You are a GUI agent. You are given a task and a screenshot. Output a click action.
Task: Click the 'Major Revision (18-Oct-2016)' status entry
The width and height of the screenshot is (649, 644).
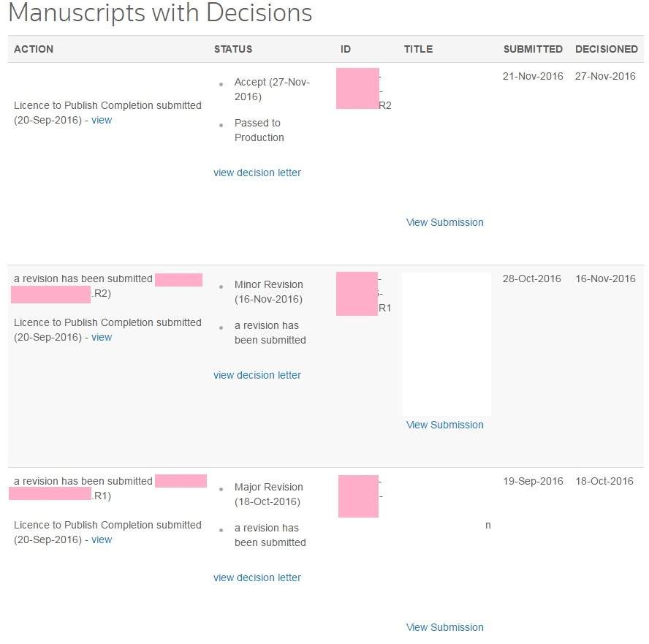(x=268, y=494)
